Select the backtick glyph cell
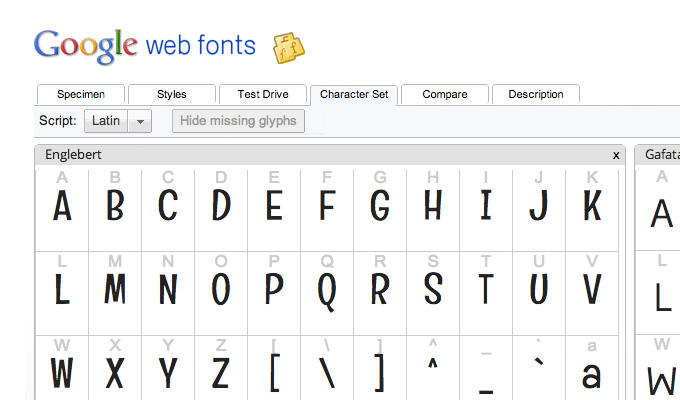Screen dimensions: 680x400 tap(539, 368)
